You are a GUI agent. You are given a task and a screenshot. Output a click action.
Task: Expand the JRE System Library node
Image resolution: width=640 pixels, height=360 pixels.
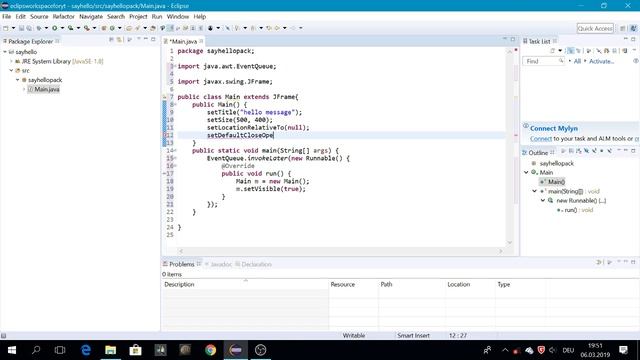[11, 61]
